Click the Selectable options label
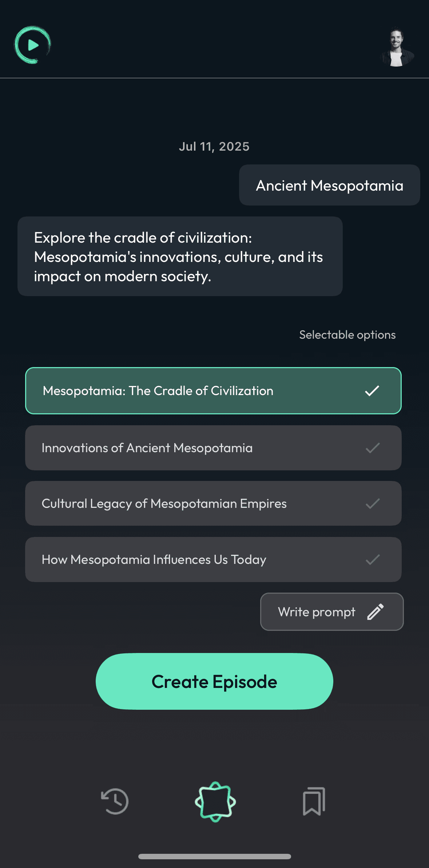Image resolution: width=429 pixels, height=868 pixels. [x=347, y=335]
